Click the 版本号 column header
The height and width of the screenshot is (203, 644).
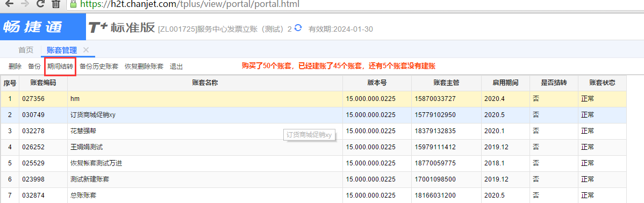pyautogui.click(x=377, y=83)
